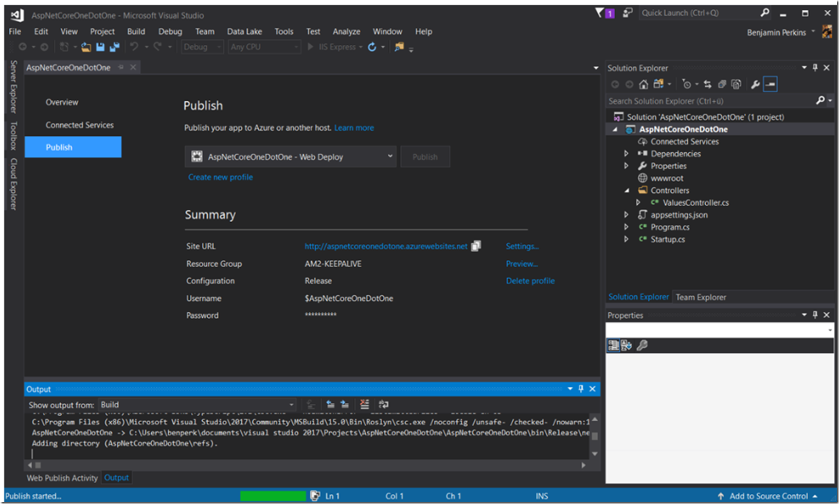Toggle auto-hide pin on Output panel
Screen dimensions: 839x504
581,389
